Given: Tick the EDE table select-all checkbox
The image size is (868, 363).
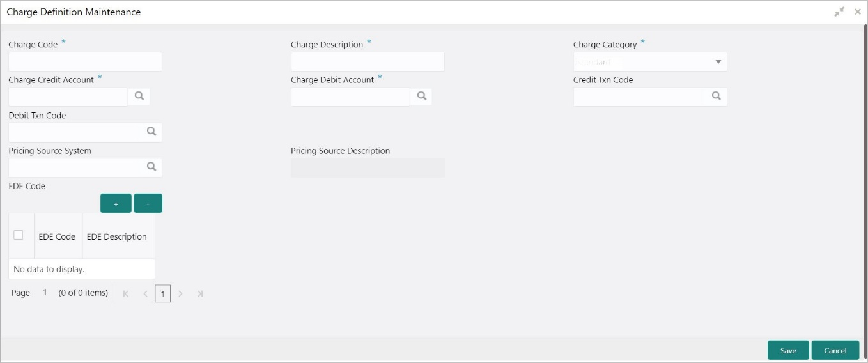Looking at the screenshot, I should (19, 235).
